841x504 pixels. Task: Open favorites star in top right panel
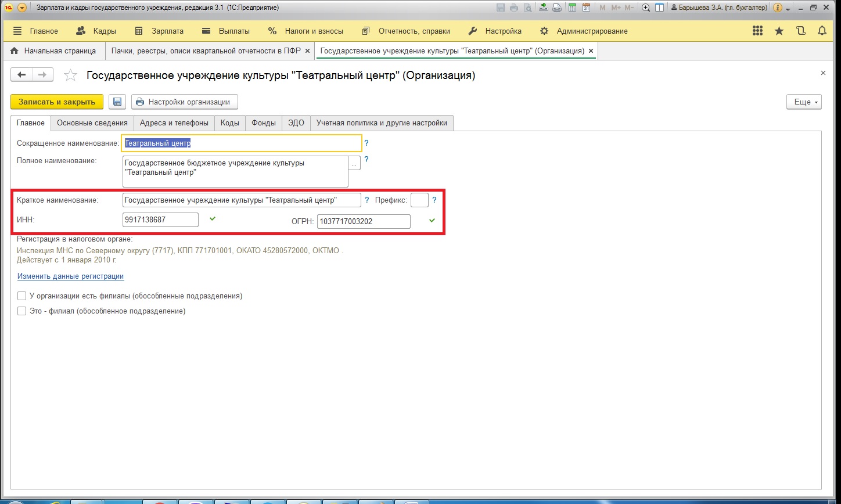tap(779, 31)
